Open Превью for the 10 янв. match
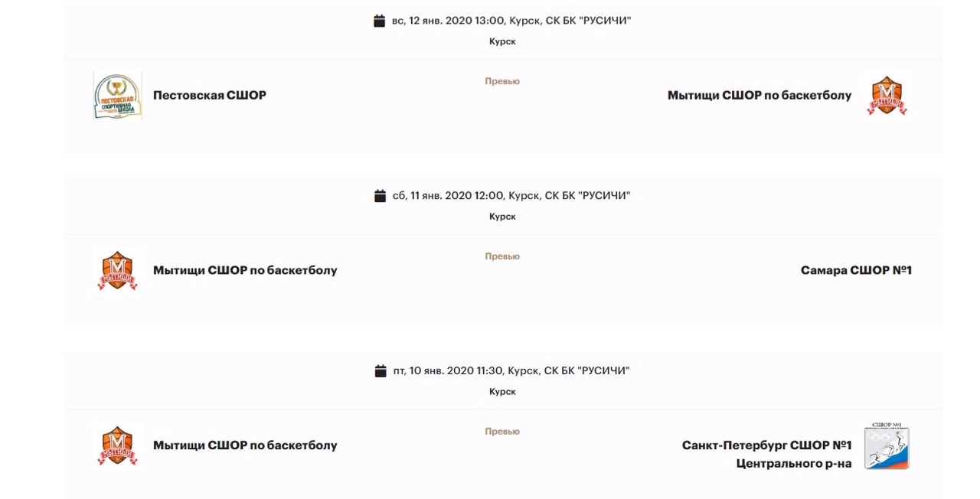980x499 pixels. click(502, 432)
